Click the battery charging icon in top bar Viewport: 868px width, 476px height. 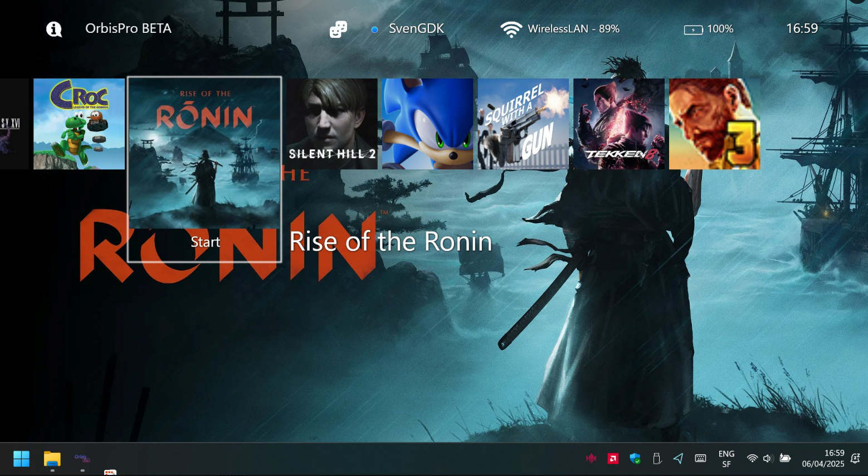(x=693, y=30)
